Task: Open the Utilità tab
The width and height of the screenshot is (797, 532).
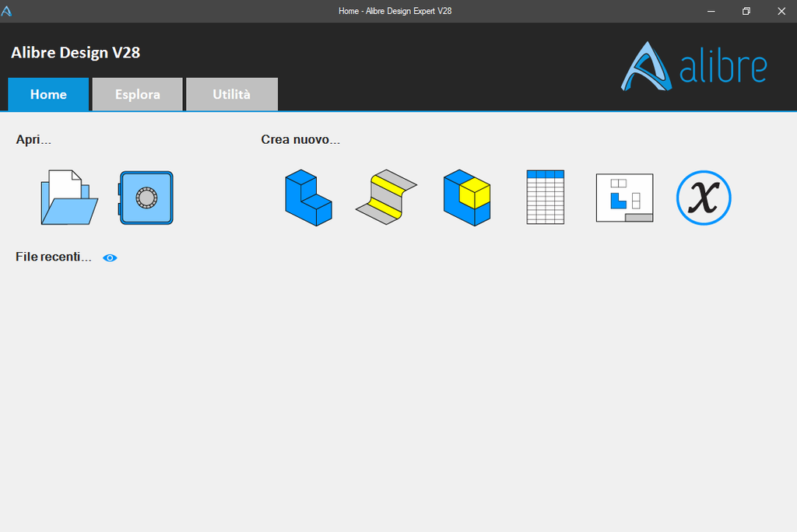Action: point(232,94)
